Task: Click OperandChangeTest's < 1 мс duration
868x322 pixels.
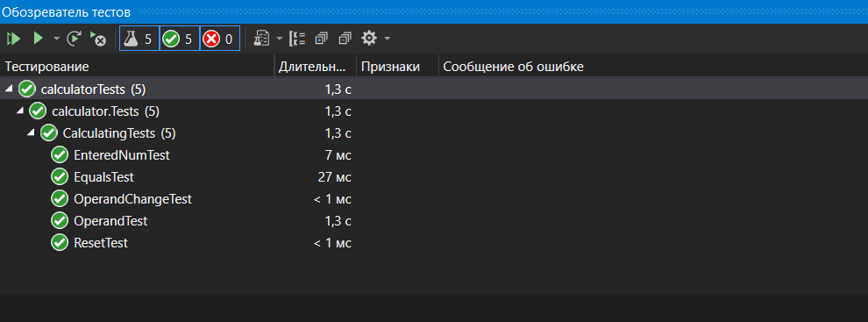Action: (x=332, y=199)
